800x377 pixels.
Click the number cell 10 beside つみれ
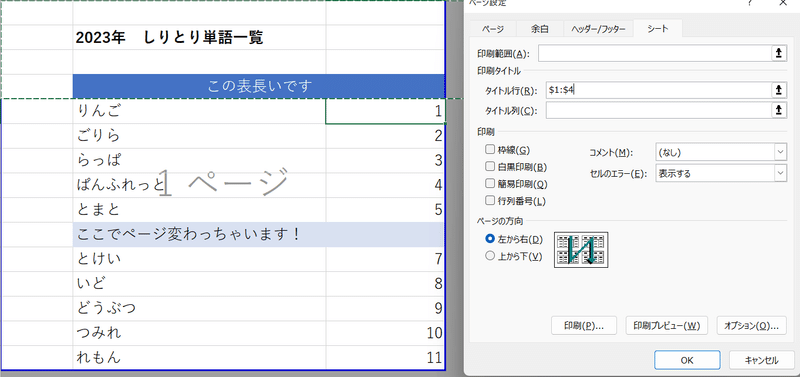386,333
